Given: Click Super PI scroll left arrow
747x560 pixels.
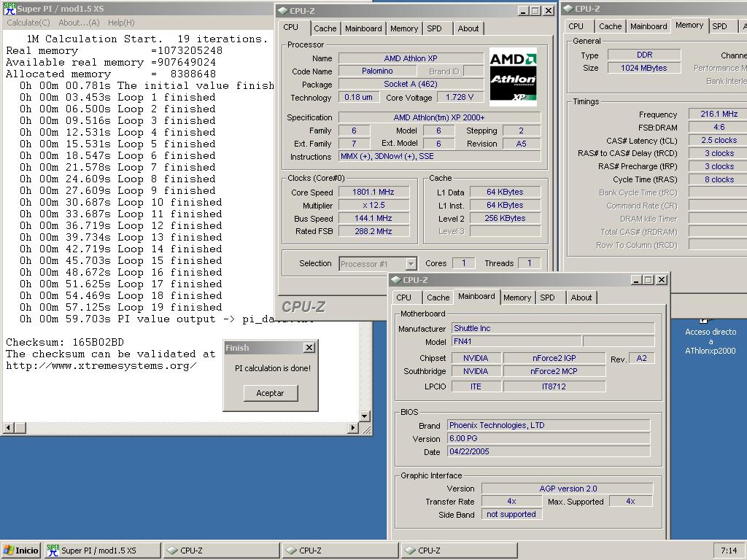Looking at the screenshot, I should click(x=8, y=427).
